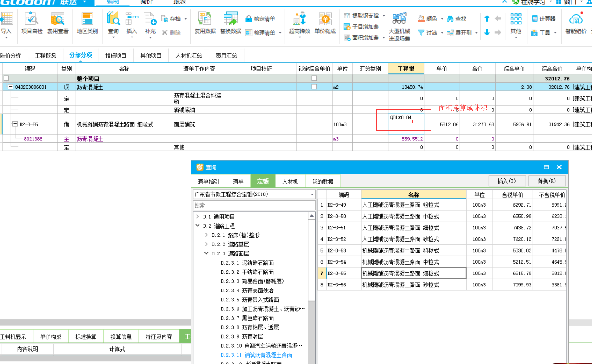Open the 项目自检 project self-check tool
The height and width of the screenshot is (364, 592).
coord(32,23)
